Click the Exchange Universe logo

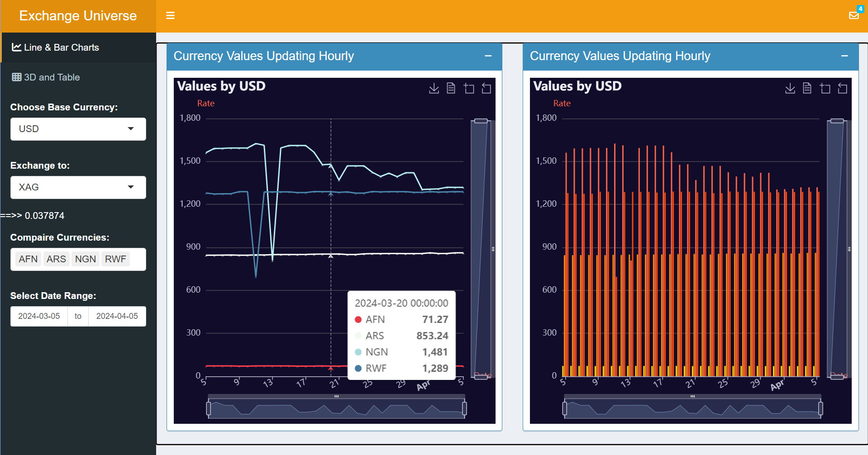(77, 15)
